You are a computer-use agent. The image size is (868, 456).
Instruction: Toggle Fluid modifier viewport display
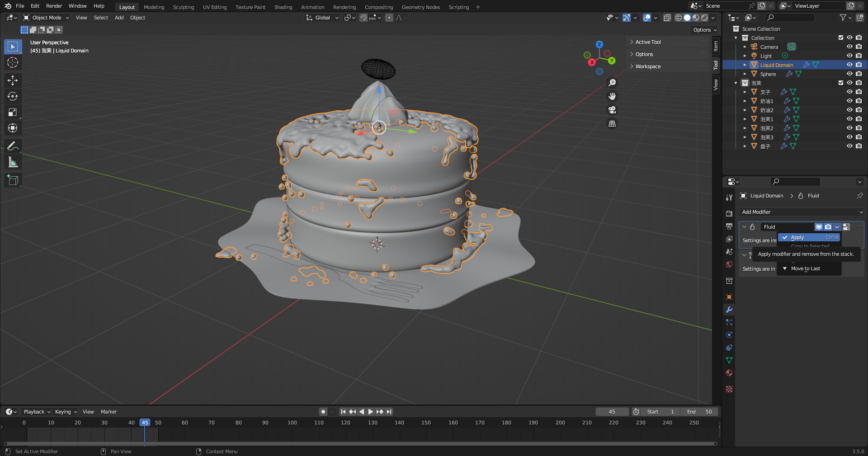pyautogui.click(x=819, y=227)
